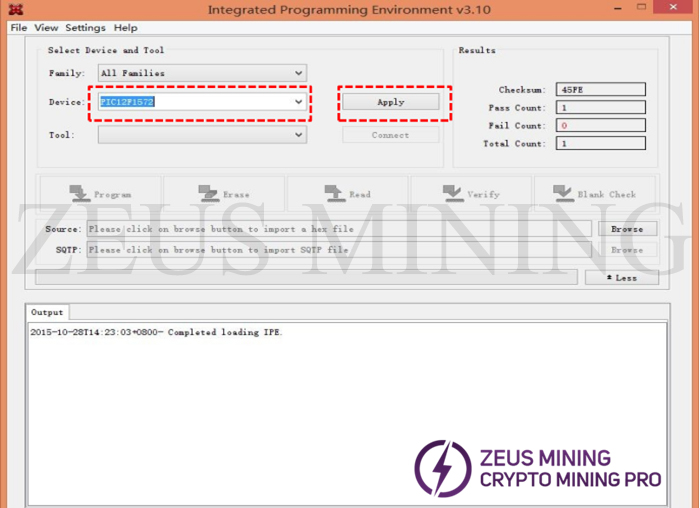Image resolution: width=700 pixels, height=508 pixels.
Task: Click the progress bar above the Output panel
Action: [305, 277]
